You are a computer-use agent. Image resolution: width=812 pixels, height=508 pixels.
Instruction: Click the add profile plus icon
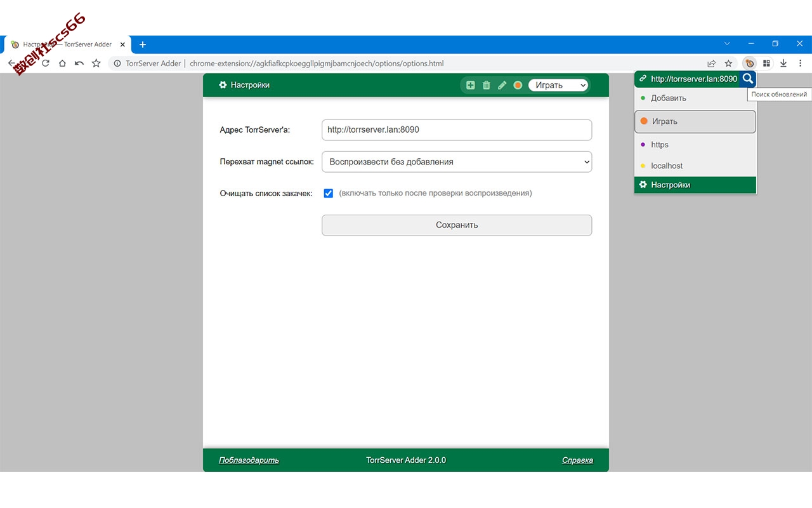[x=471, y=85]
